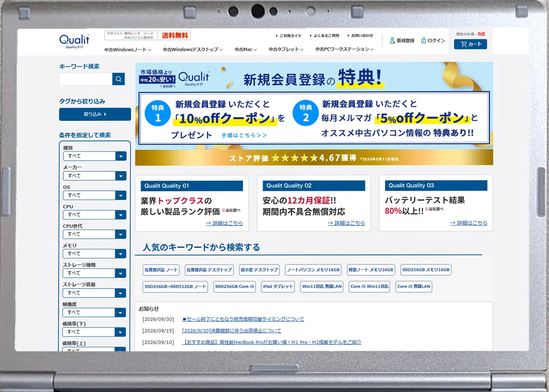This screenshot has width=549, height=392.
Task: Select the 超小型 デスクトップ keyword tag
Action: (259, 270)
